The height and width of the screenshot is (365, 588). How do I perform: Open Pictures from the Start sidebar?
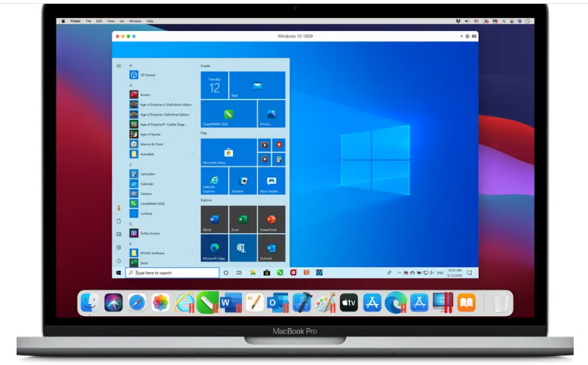click(119, 235)
